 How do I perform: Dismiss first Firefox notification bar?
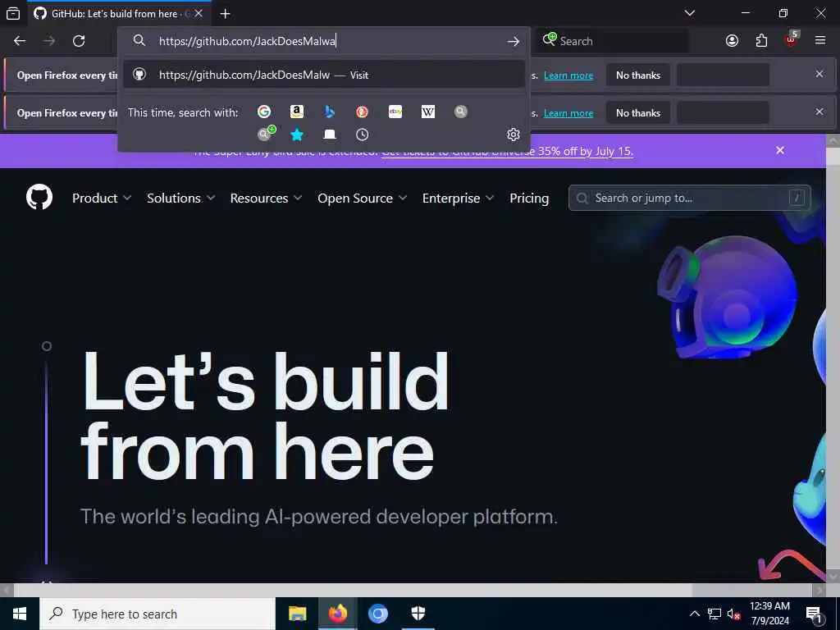click(819, 74)
